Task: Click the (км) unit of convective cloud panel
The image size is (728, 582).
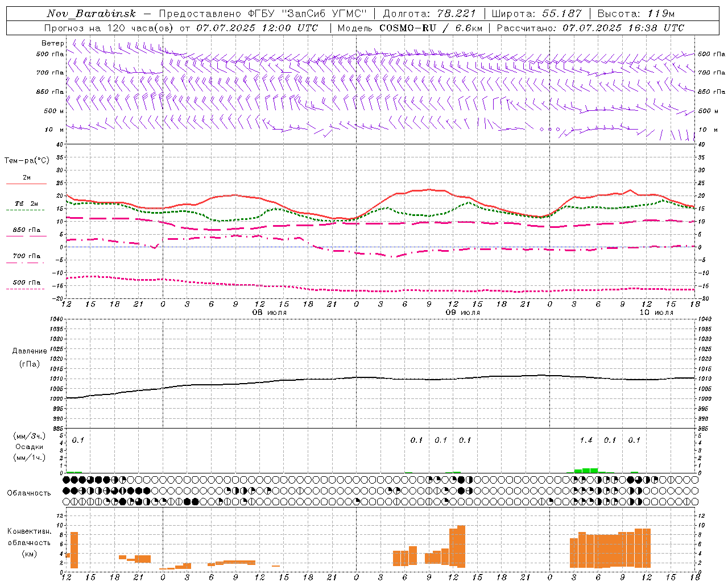Action: 30,554
